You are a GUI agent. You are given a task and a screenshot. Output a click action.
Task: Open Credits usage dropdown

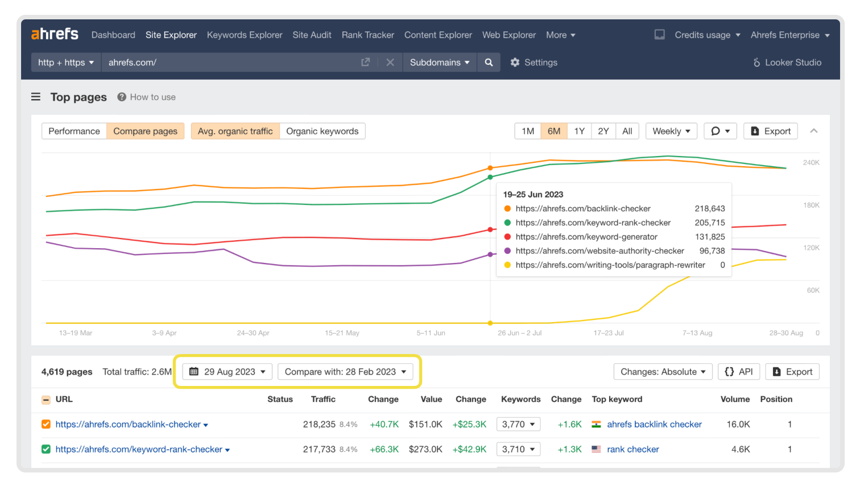(x=708, y=35)
